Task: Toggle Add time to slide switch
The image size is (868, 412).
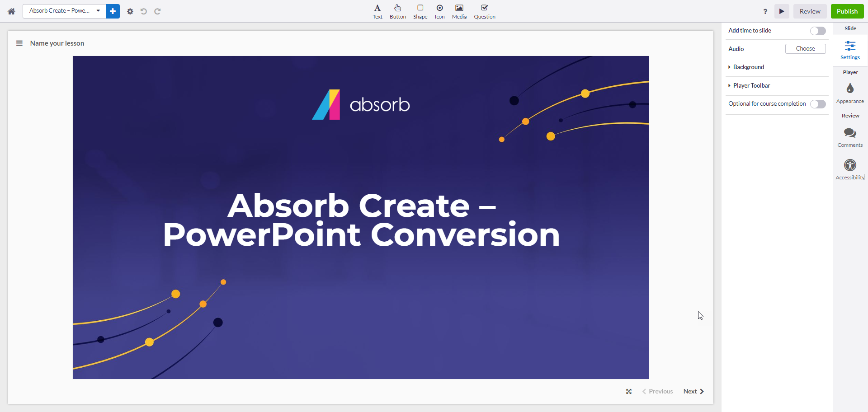Action: [x=818, y=31]
